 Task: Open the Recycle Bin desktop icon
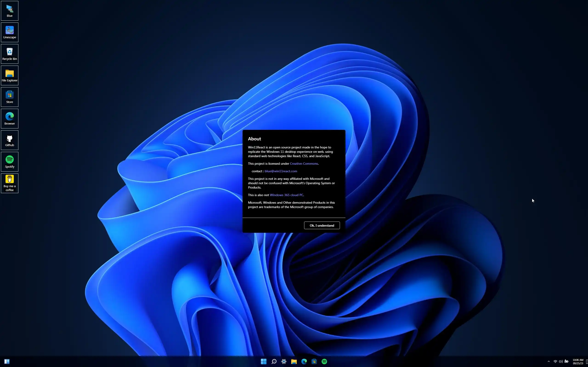pyautogui.click(x=9, y=54)
